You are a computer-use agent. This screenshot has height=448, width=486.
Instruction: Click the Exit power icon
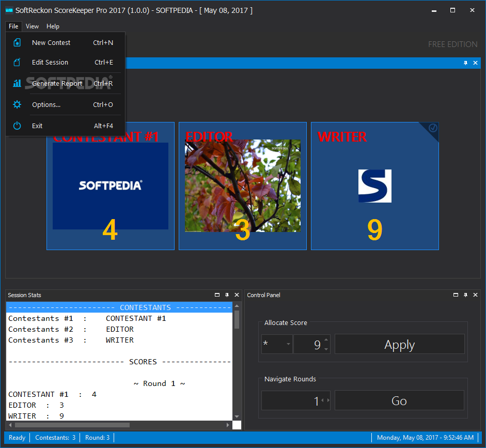click(17, 126)
